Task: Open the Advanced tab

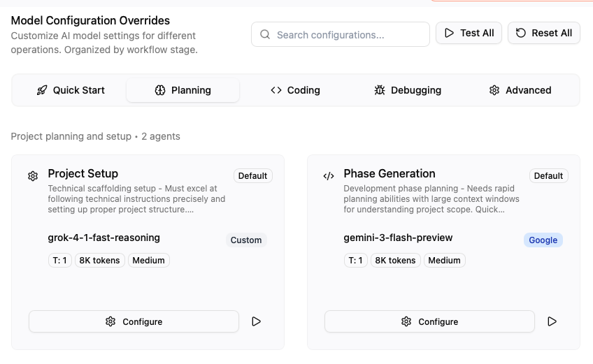Action: tap(520, 90)
